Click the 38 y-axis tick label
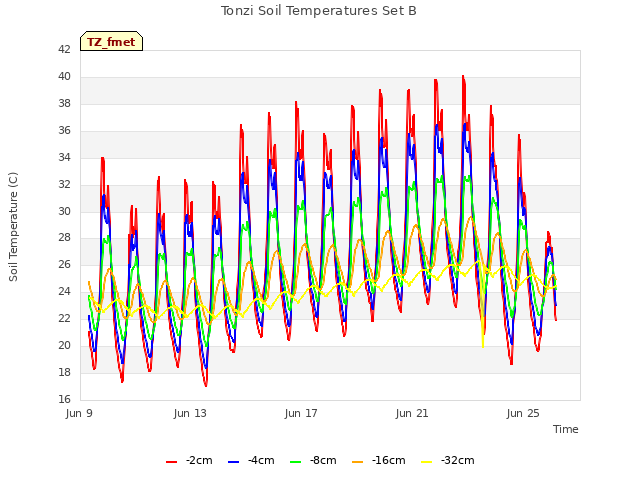Viewport: 640px width, 480px height. tap(64, 103)
